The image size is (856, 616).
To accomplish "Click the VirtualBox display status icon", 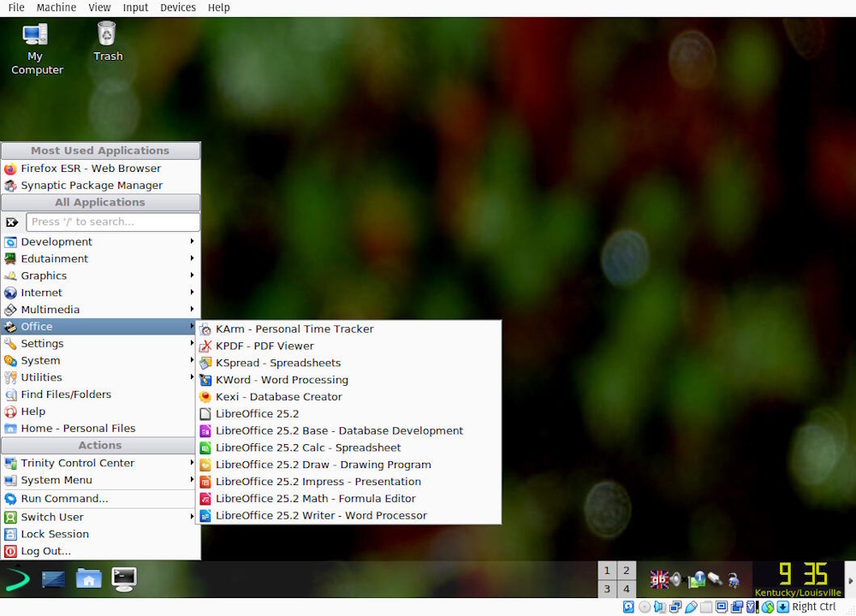I will [x=722, y=607].
